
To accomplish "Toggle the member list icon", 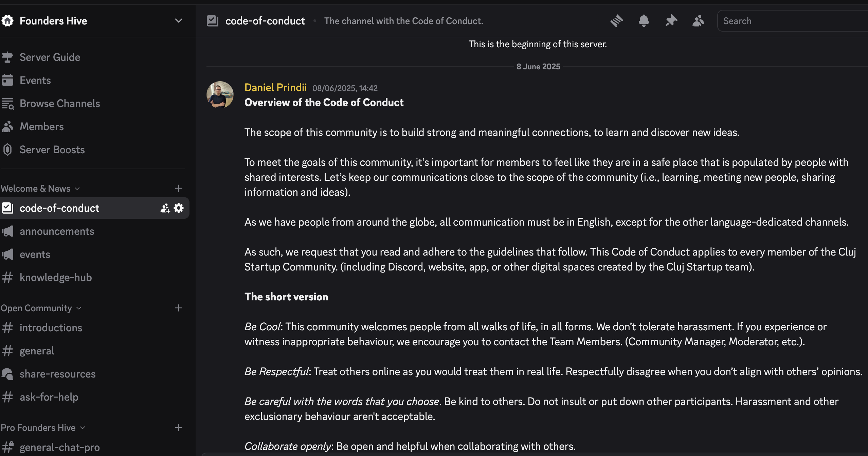I will click(698, 21).
